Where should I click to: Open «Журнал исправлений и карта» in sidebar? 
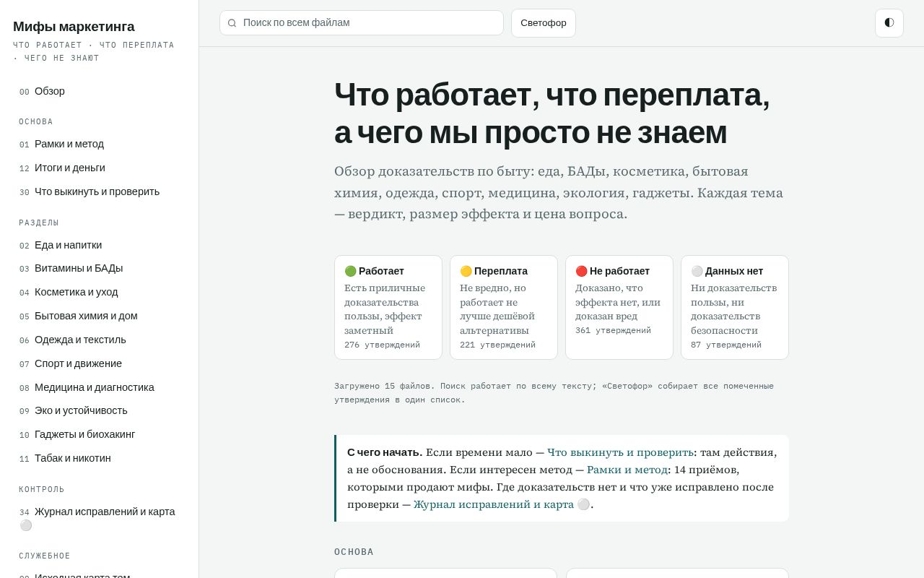tap(99, 518)
